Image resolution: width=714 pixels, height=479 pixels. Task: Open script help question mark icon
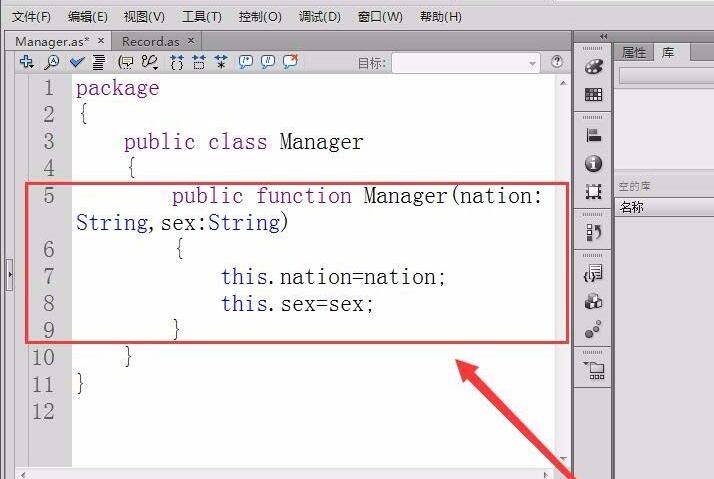(556, 61)
